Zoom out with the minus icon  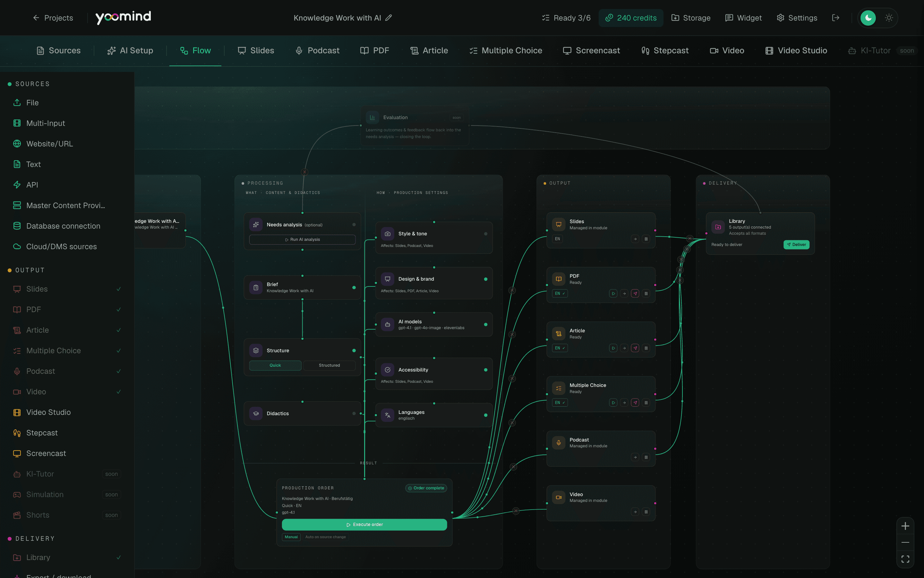[905, 542]
